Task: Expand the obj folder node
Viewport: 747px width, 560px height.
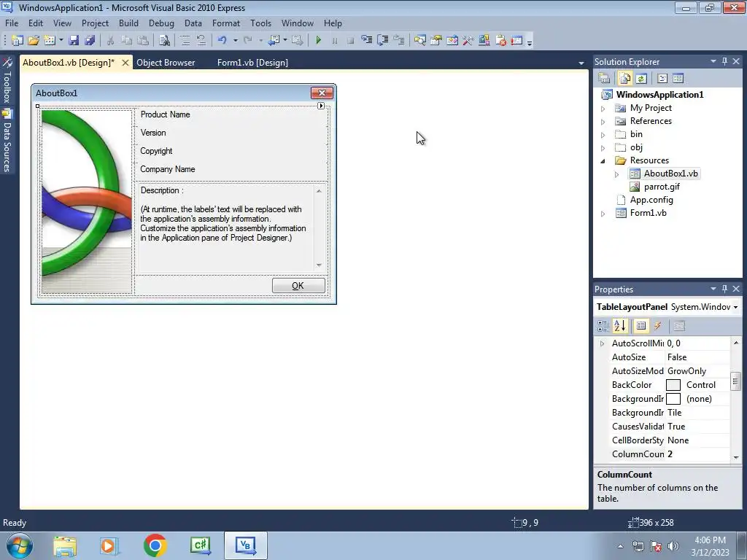Action: (603, 148)
